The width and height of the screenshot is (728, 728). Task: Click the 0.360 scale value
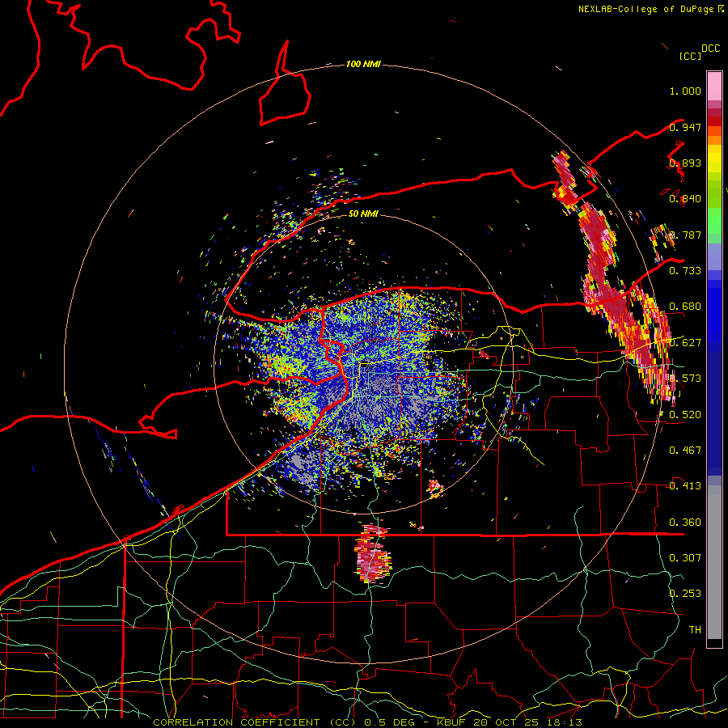pyautogui.click(x=685, y=523)
